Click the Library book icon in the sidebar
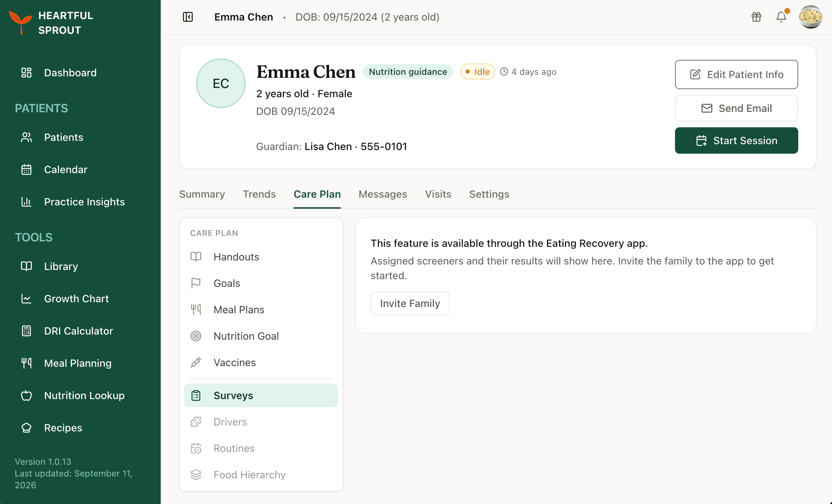The width and height of the screenshot is (832, 504). coord(26,266)
